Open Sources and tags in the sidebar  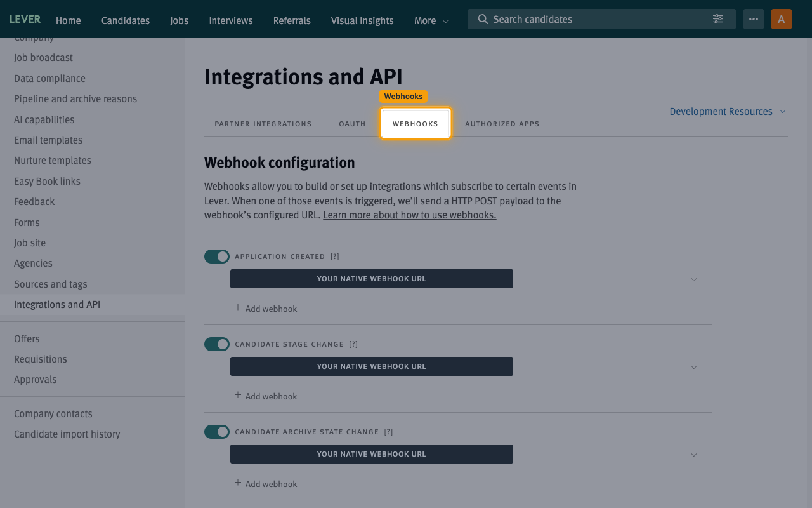point(51,284)
